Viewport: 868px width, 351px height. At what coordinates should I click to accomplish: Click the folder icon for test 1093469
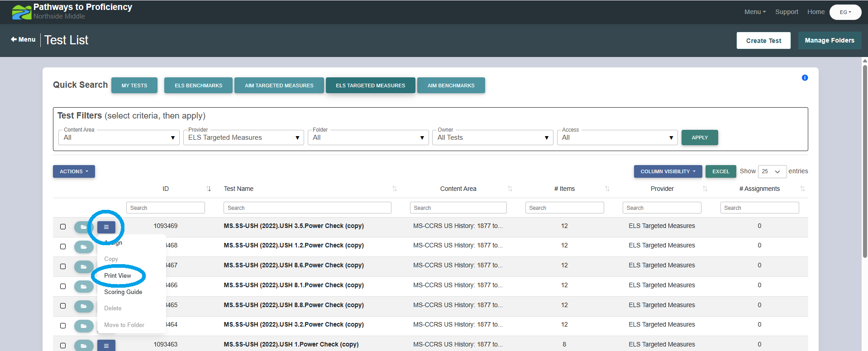(84, 227)
